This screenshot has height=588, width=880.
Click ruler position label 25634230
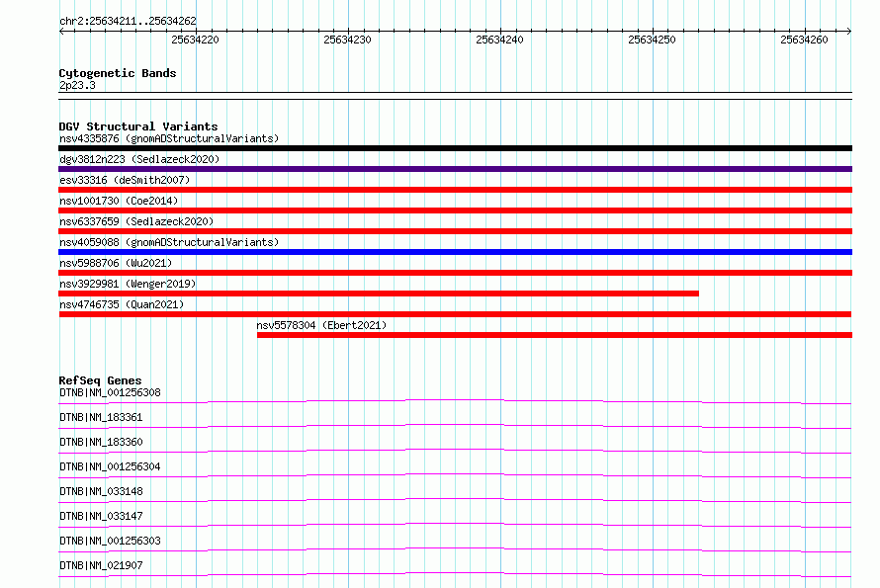pos(347,40)
